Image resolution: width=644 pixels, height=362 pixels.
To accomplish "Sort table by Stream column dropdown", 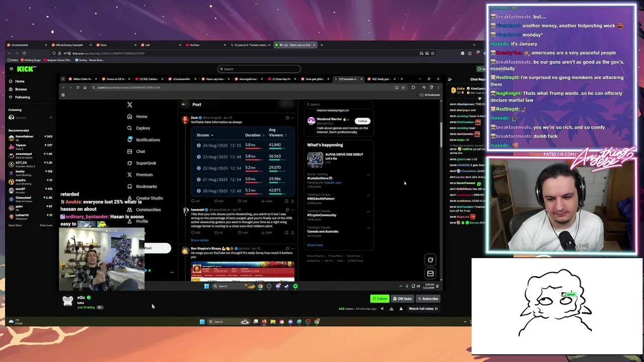I will click(x=205, y=135).
